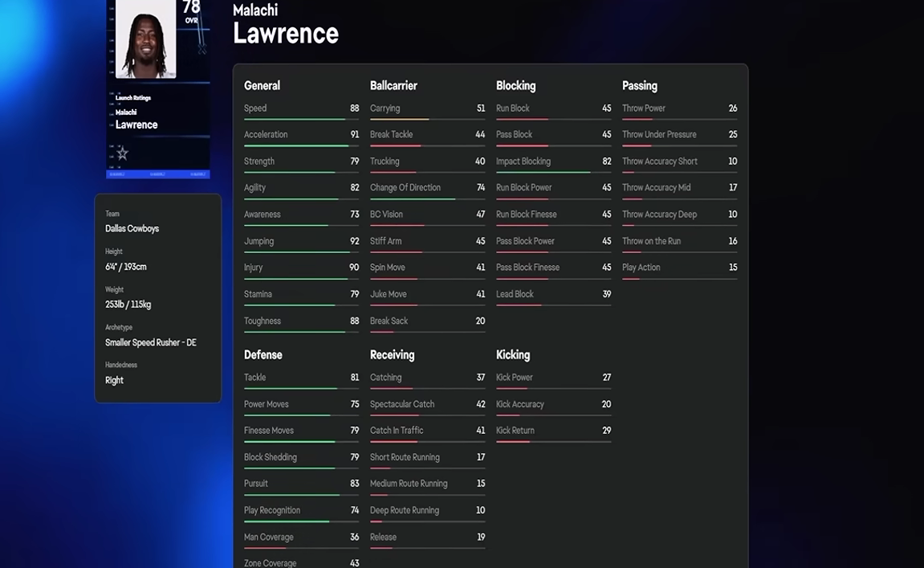924x568 pixels.
Task: Open the Blocking section heading
Action: tap(515, 85)
